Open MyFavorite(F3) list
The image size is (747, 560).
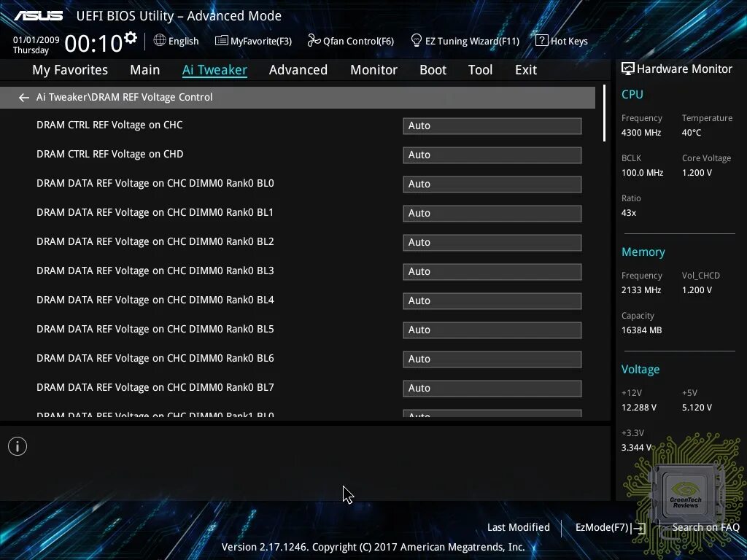[x=253, y=41]
